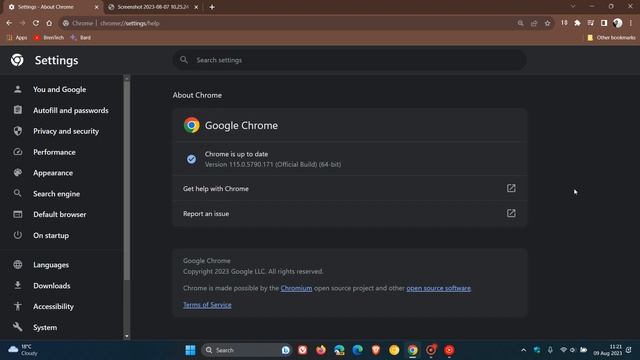Open the Default browser section

coord(60,214)
